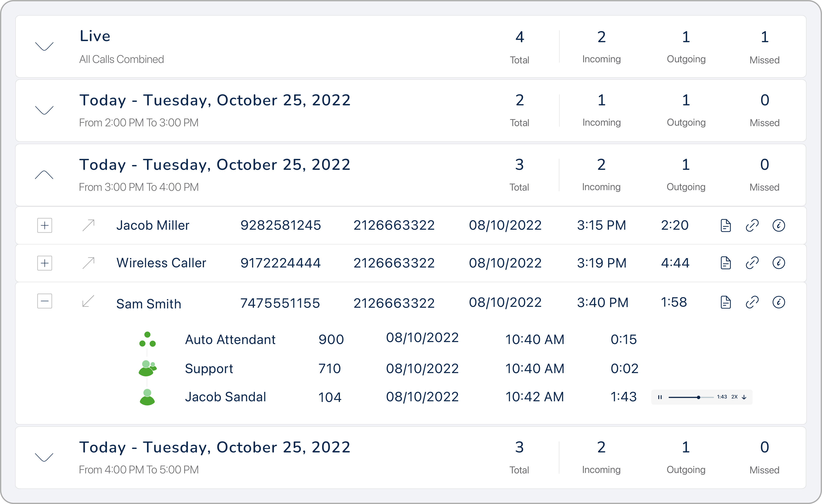
Task: Pause the call recording playback
Action: click(x=660, y=397)
